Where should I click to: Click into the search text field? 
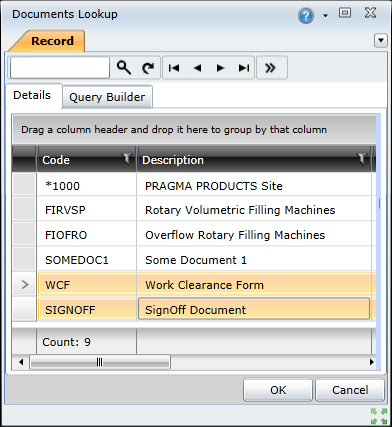(60, 68)
